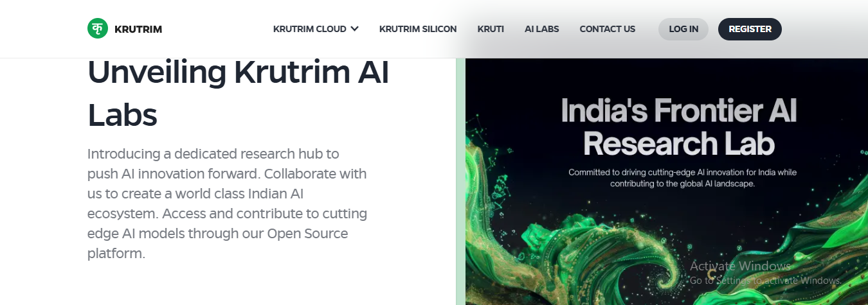Click the word 'Labs' in the heading
868x305 pixels.
[122, 116]
